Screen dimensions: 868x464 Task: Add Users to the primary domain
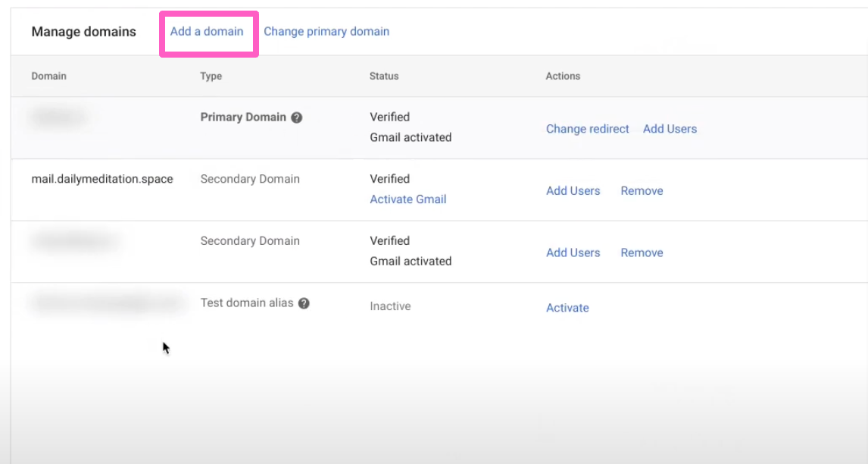(670, 129)
